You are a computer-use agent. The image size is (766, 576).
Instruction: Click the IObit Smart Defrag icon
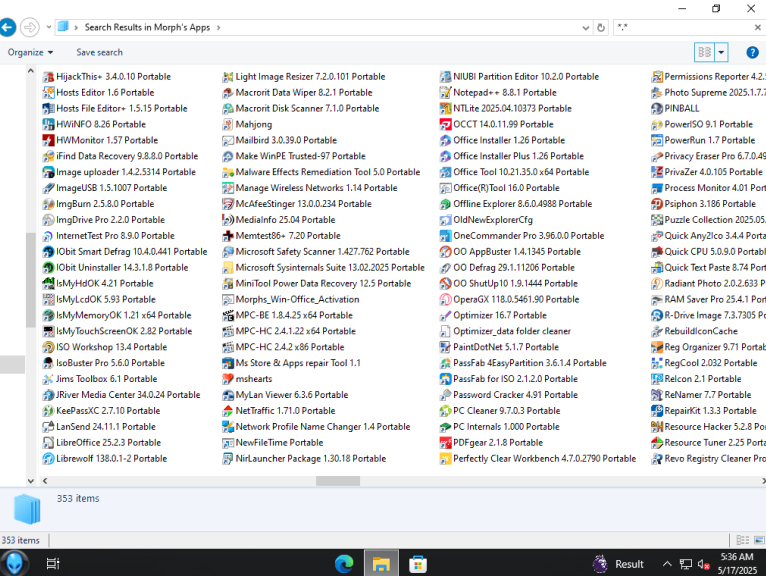coord(48,252)
